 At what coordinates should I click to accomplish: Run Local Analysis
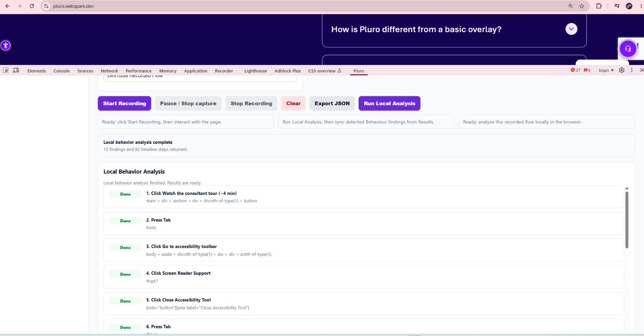click(390, 103)
